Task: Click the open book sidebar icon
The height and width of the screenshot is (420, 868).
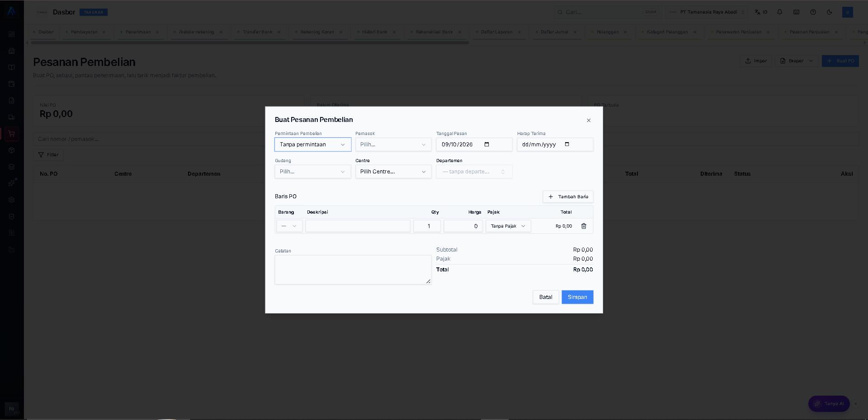Action: (x=12, y=67)
